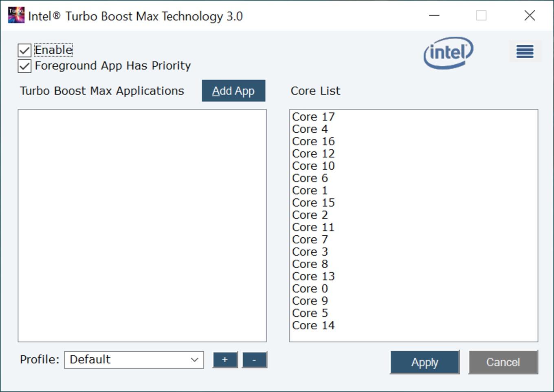Select Core 0 in Core List
The image size is (554, 392).
310,288
